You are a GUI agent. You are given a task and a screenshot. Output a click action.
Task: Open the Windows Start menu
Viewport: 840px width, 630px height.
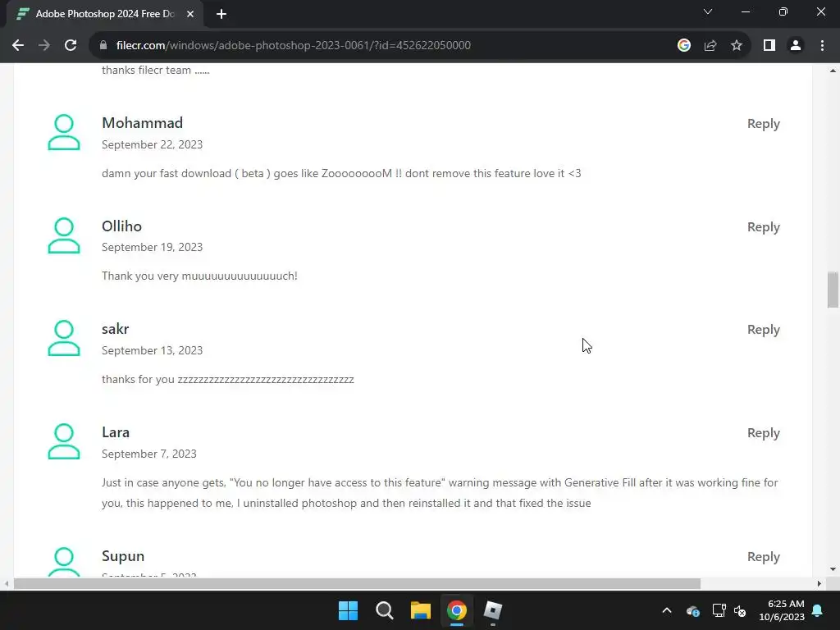point(348,610)
